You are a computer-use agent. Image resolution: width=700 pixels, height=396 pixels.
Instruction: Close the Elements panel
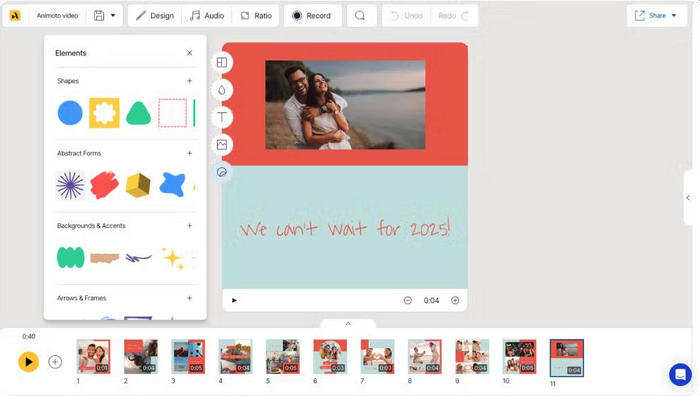190,53
